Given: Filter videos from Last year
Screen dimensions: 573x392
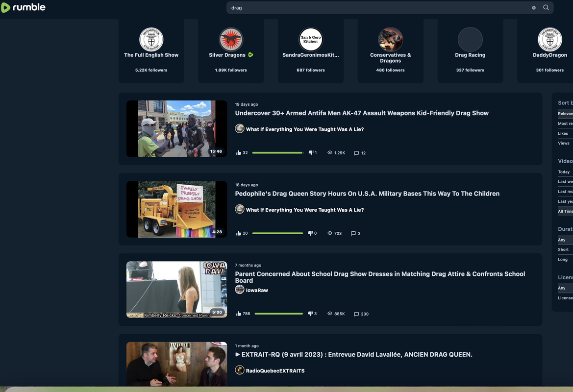Looking at the screenshot, I should [x=565, y=201].
